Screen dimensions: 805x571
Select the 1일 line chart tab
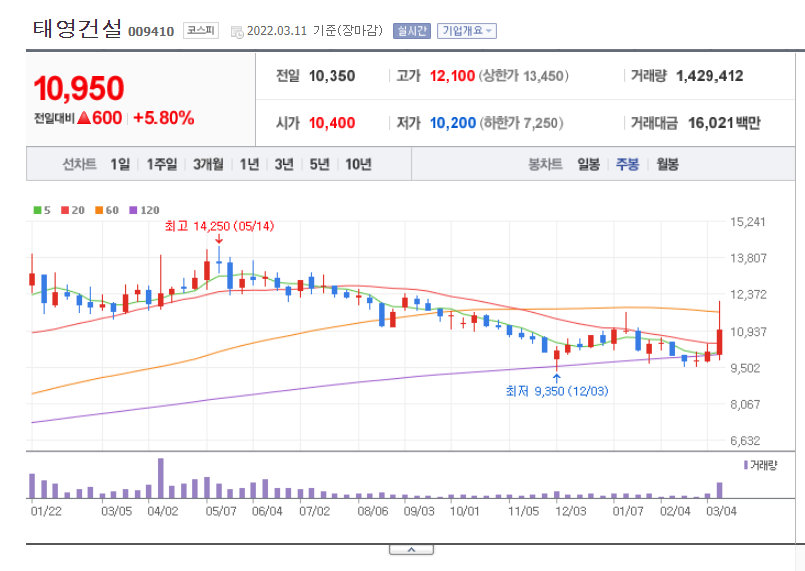[x=120, y=164]
